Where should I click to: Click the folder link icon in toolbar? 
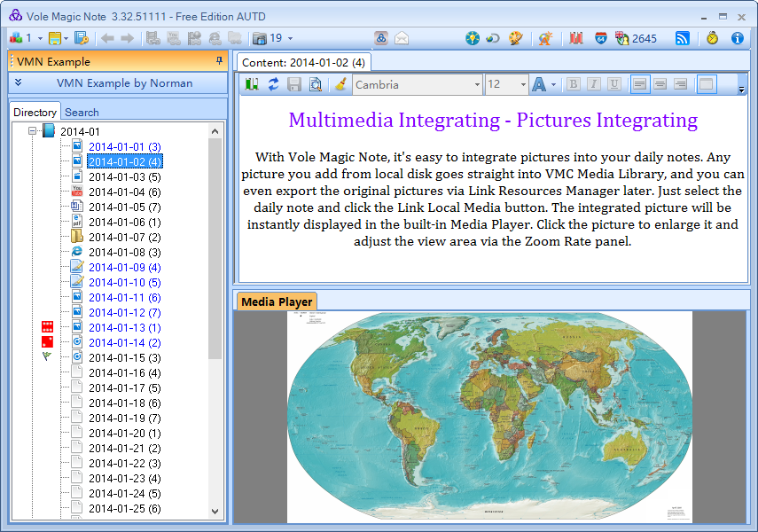235,38
